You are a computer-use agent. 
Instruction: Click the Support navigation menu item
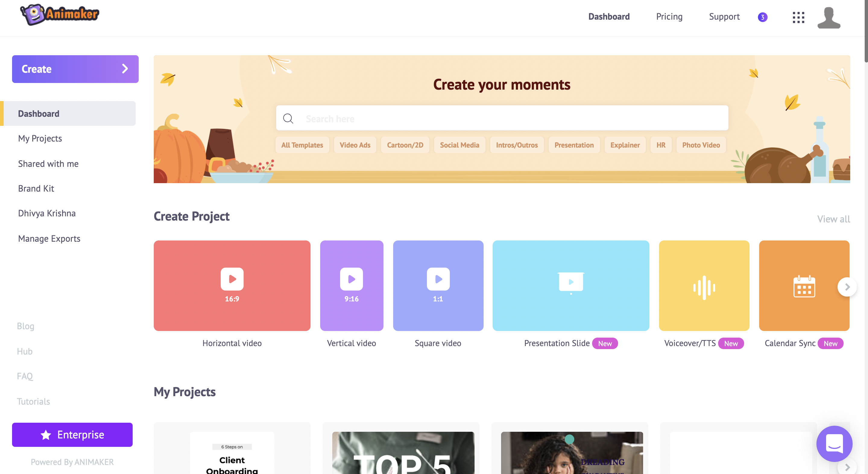click(724, 16)
